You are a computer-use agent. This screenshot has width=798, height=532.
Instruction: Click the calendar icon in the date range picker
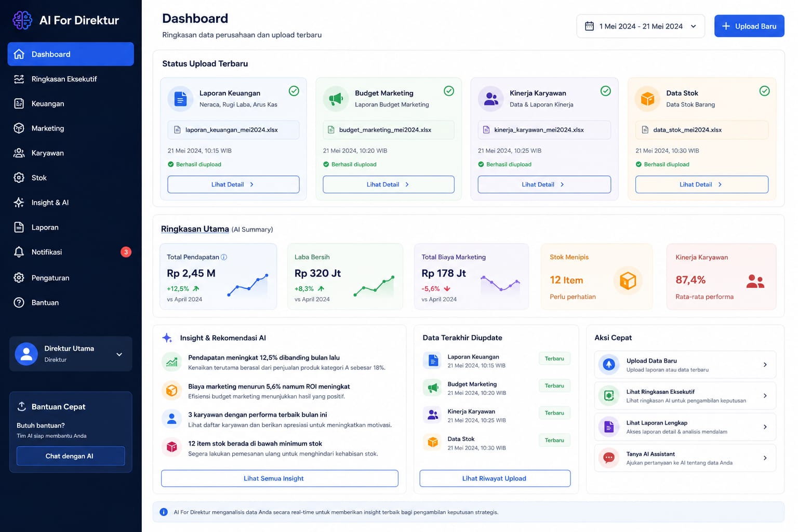[x=589, y=26]
